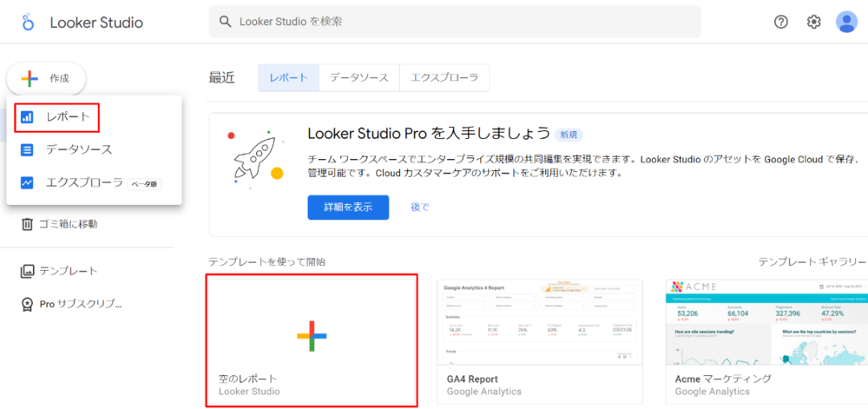868x409 pixels.
Task: Focus the Looker Studio を検索 search field
Action: pyautogui.click(x=455, y=22)
